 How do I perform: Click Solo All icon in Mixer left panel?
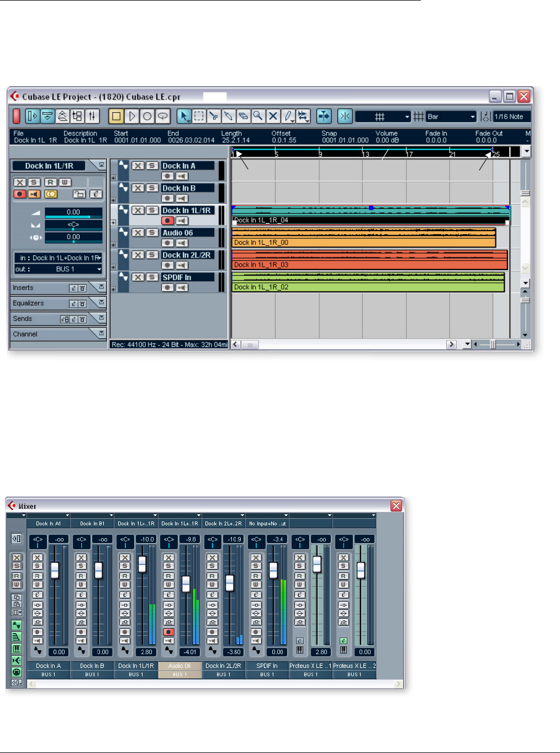coord(17,566)
